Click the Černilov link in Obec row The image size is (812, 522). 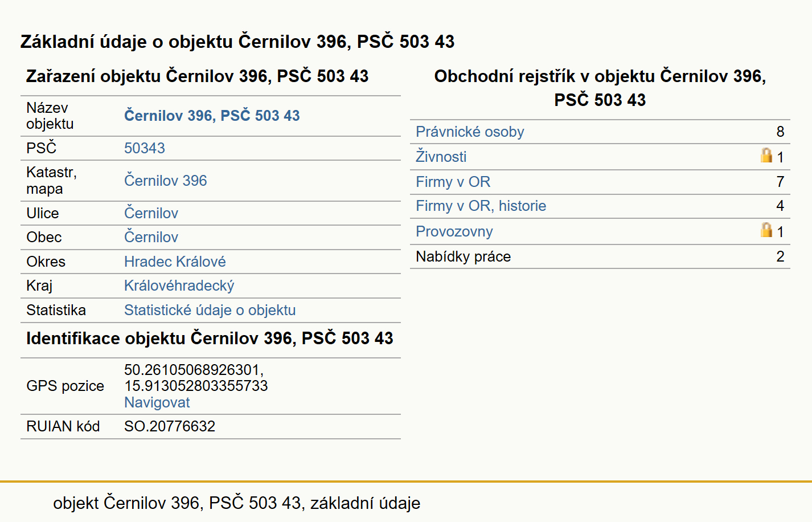(151, 237)
